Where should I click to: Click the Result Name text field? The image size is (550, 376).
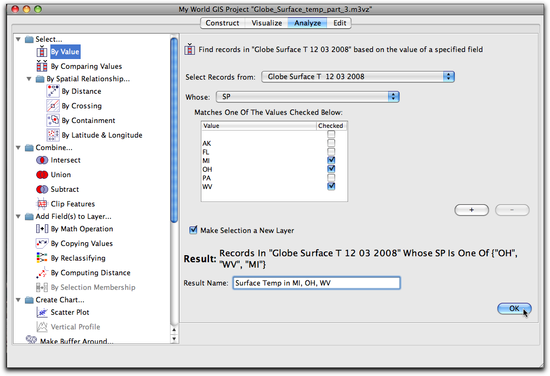point(316,283)
